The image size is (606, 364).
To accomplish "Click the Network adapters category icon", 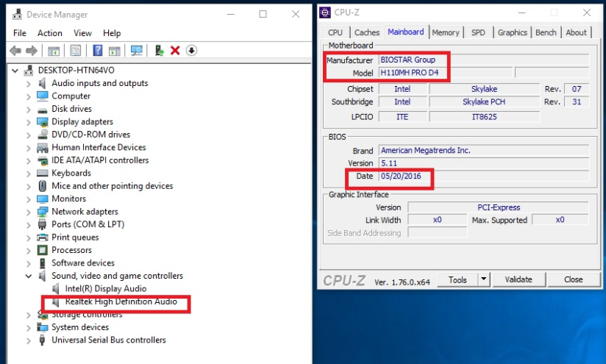I will click(42, 211).
